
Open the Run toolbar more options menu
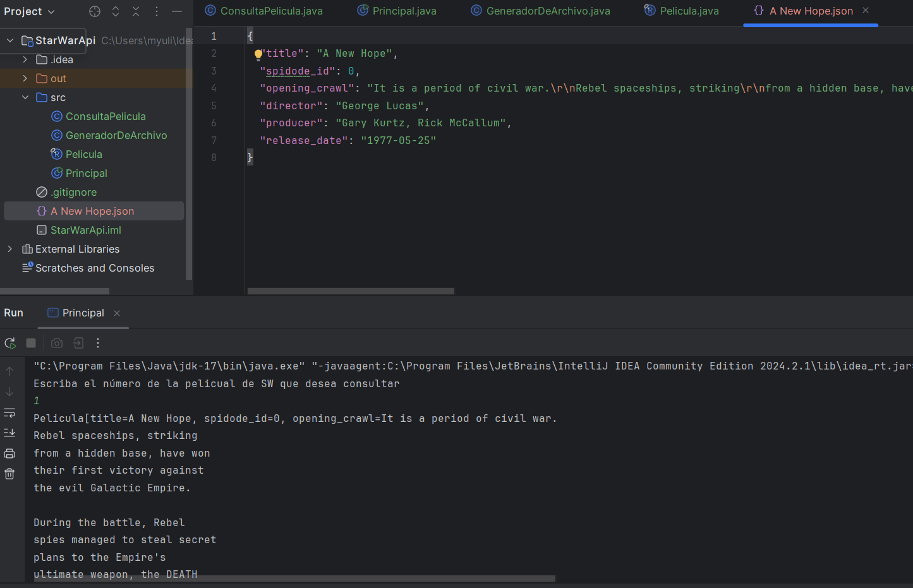tap(98, 343)
